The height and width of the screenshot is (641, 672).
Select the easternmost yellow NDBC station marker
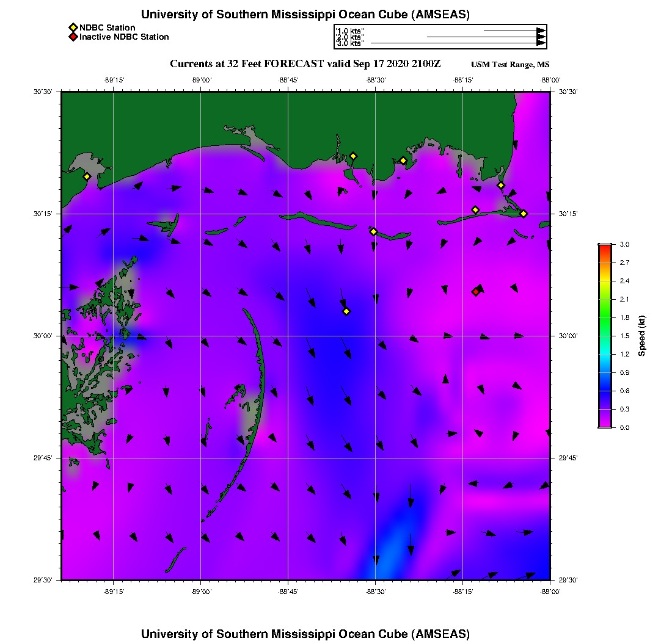(524, 213)
